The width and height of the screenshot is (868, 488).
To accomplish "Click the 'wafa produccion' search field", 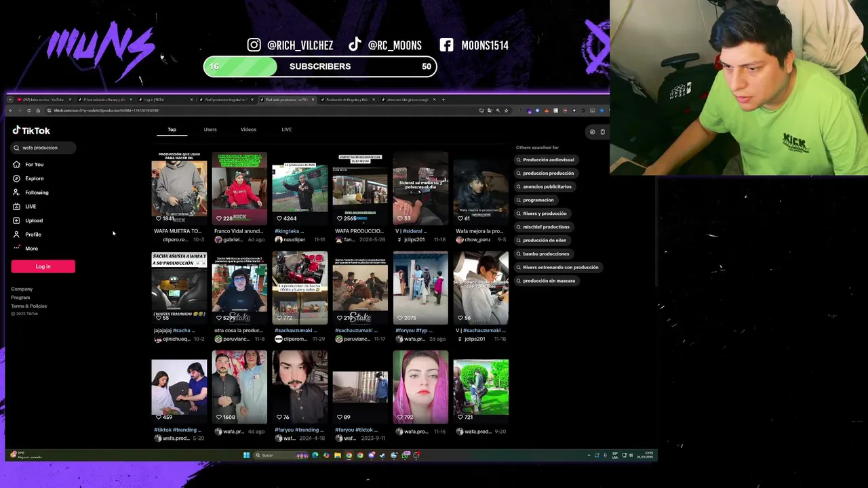I will (x=43, y=147).
